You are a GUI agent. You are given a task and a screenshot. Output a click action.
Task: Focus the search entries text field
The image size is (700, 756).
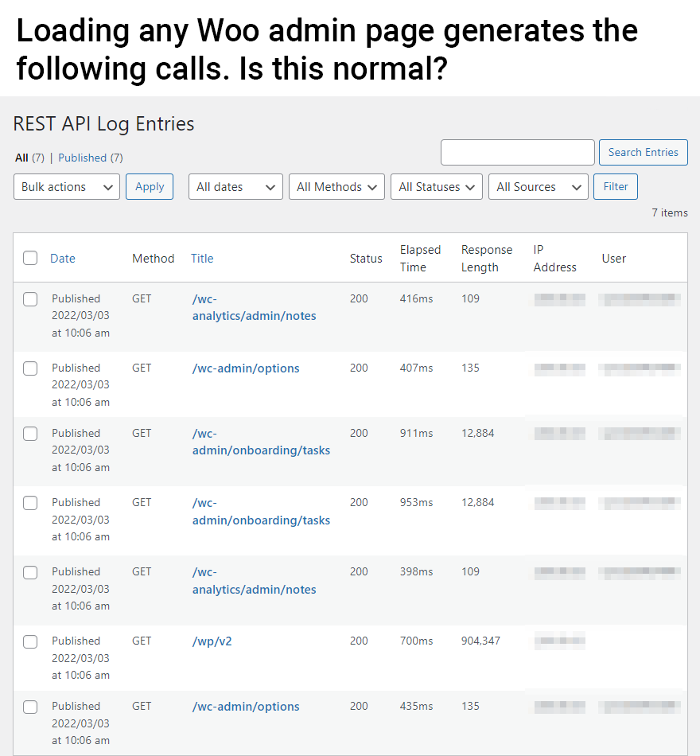pyautogui.click(x=517, y=152)
